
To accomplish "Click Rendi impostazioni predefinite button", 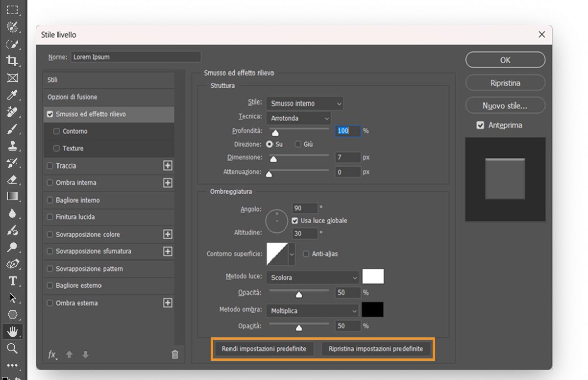I will (x=264, y=349).
